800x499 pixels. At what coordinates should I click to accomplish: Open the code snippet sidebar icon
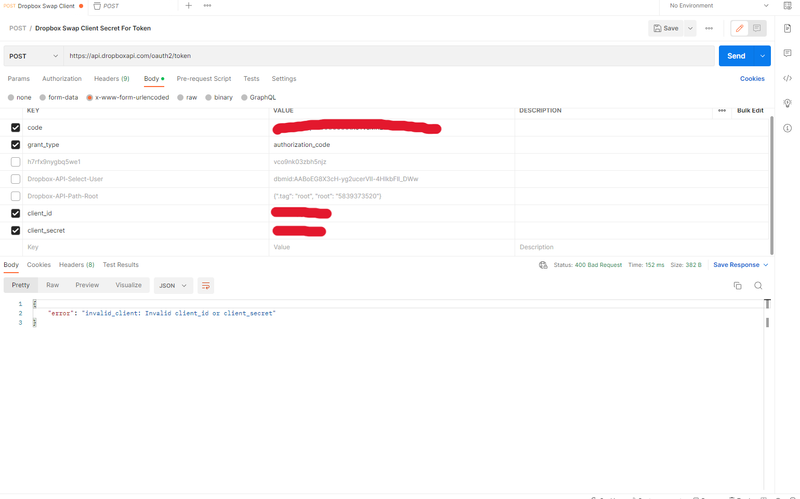[787, 78]
